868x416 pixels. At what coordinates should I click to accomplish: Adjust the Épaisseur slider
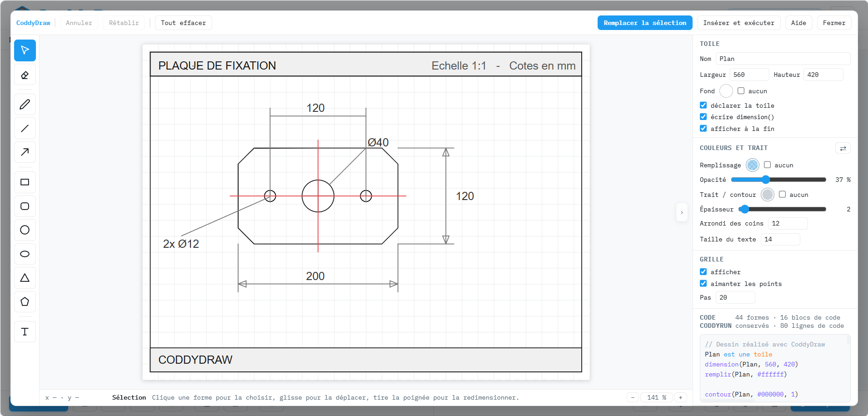coord(783,209)
